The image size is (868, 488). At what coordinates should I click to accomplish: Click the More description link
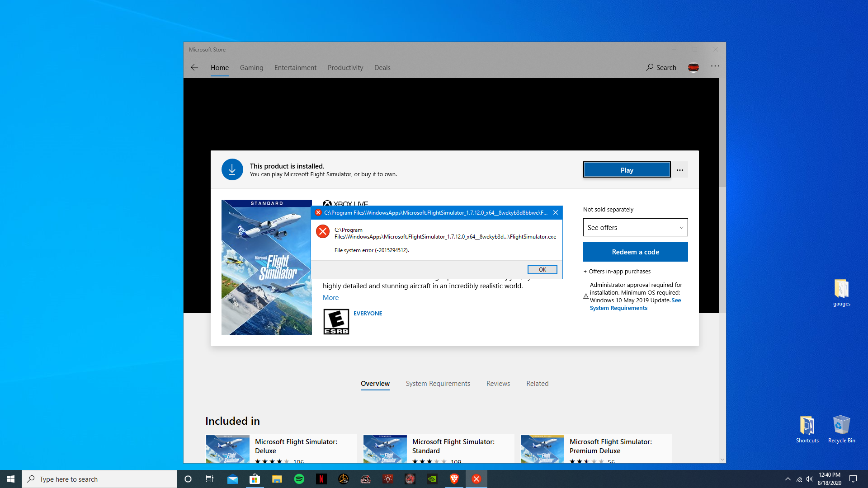(x=330, y=297)
